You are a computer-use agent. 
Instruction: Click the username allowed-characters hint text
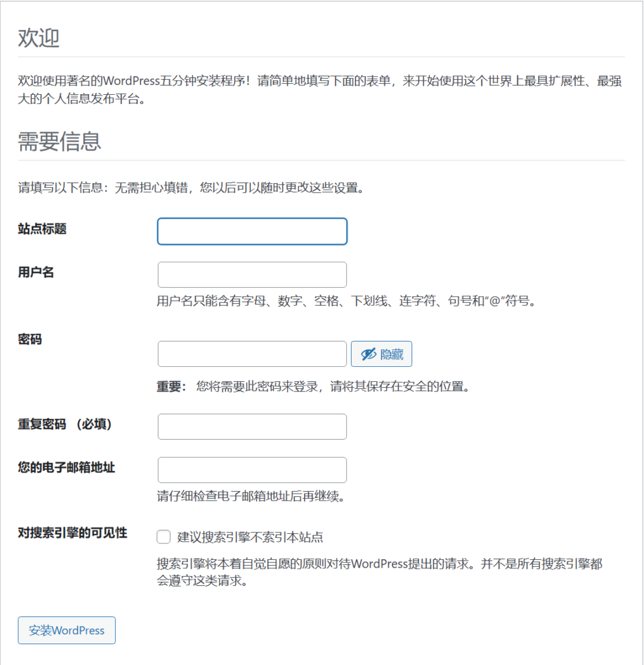[x=348, y=301]
